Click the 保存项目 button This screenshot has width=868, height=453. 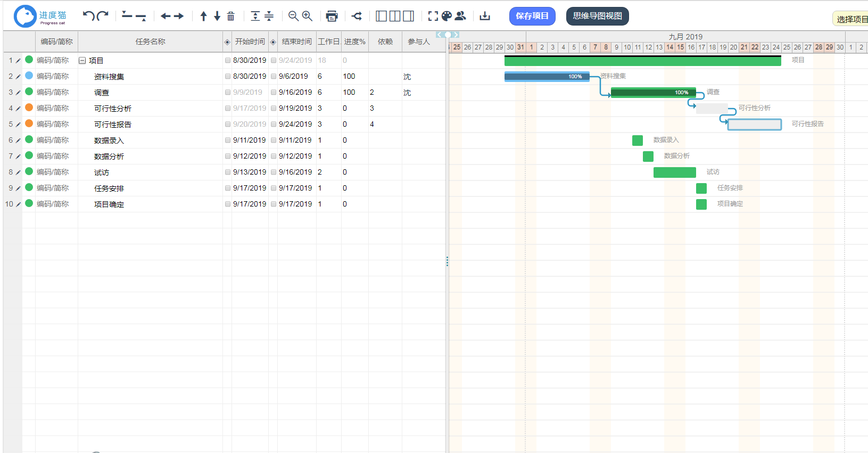point(532,16)
